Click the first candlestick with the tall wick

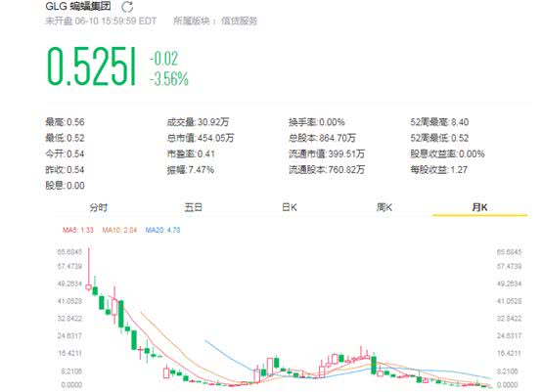88,270
